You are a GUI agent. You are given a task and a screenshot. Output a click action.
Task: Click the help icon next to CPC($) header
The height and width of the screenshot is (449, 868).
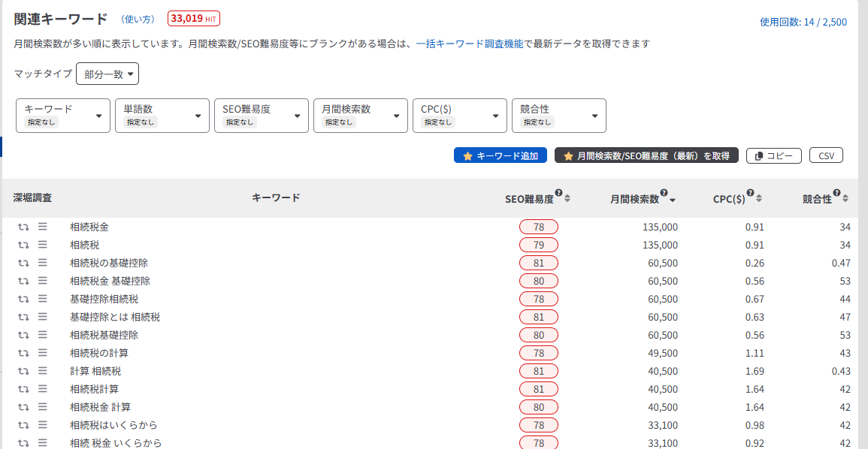[749, 192]
